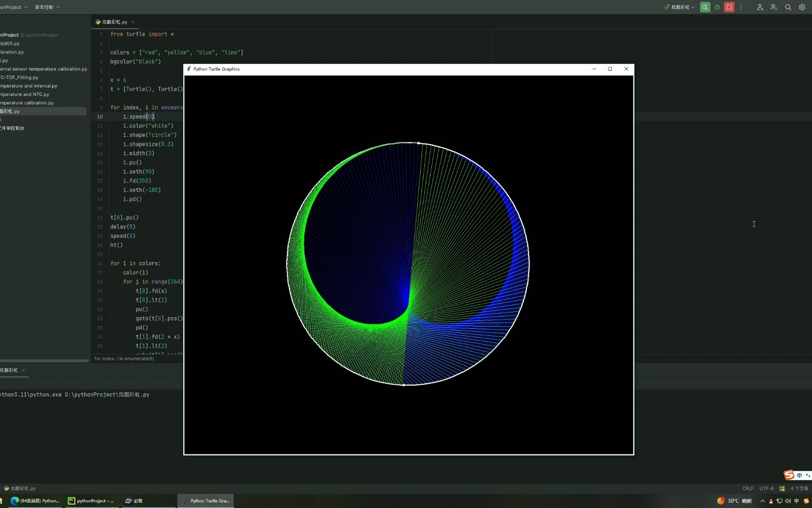812x508 pixels.
Task: Open the volume speaker tray icon
Action: tap(788, 501)
